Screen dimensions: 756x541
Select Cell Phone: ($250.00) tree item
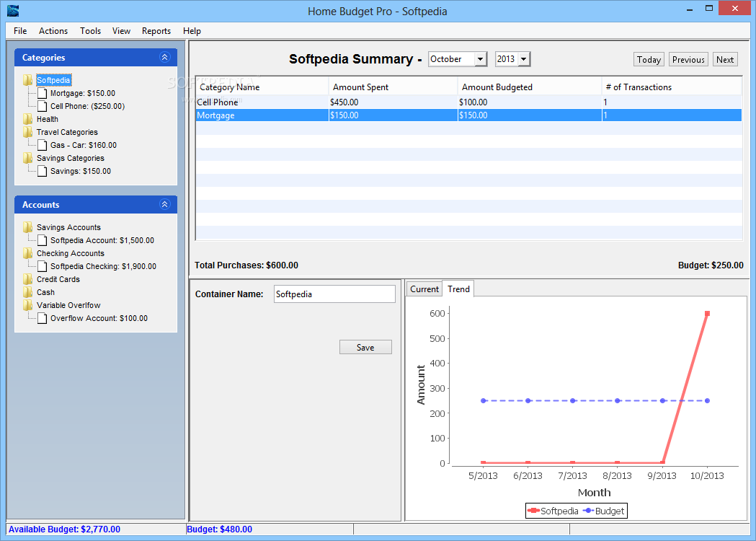coord(88,106)
